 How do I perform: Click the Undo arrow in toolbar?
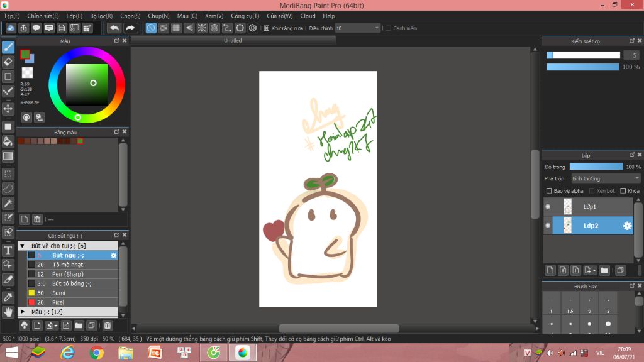[114, 28]
